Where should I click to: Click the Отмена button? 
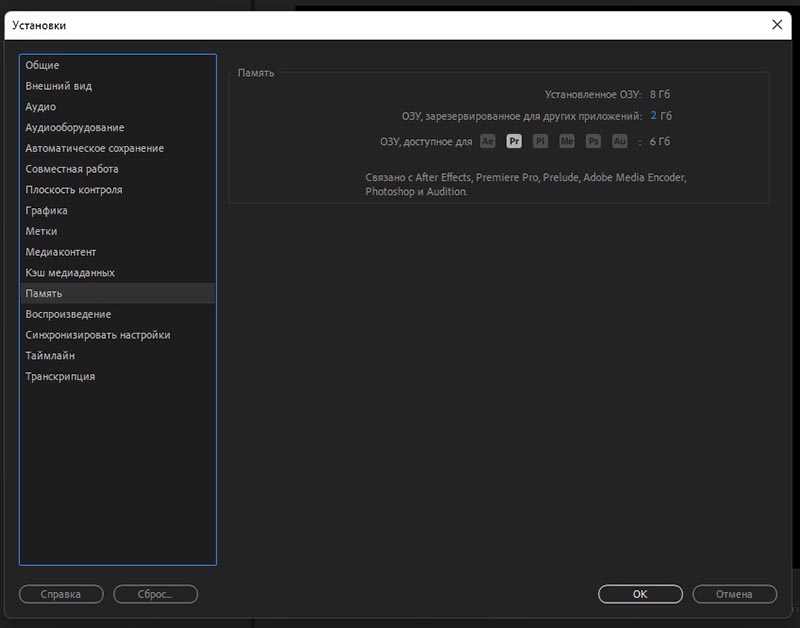click(734, 594)
